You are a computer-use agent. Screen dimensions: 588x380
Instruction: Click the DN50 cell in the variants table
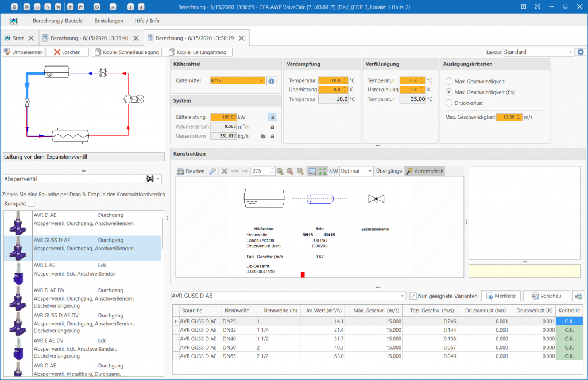tap(238, 347)
